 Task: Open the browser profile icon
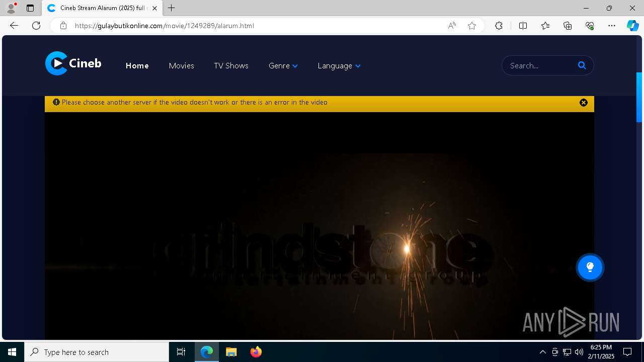click(x=11, y=8)
